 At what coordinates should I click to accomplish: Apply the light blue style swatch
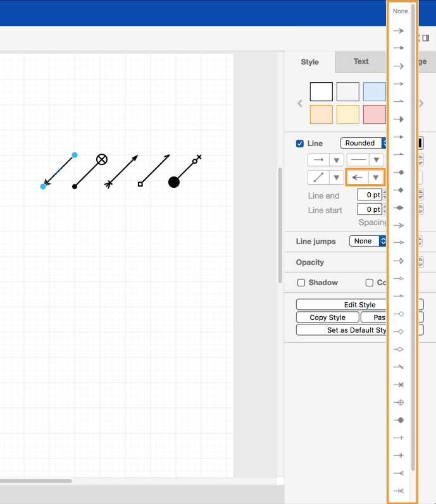tap(374, 92)
